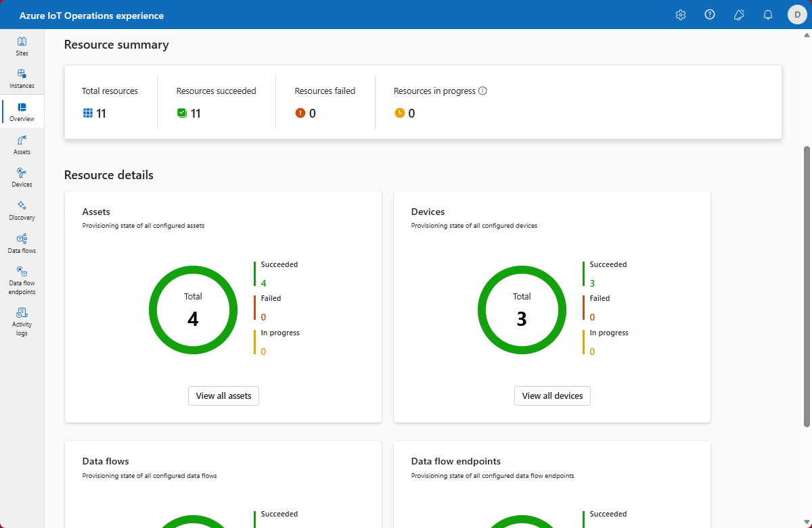The height and width of the screenshot is (528, 812).
Task: Open the Discovery sidebar item
Action: click(22, 210)
